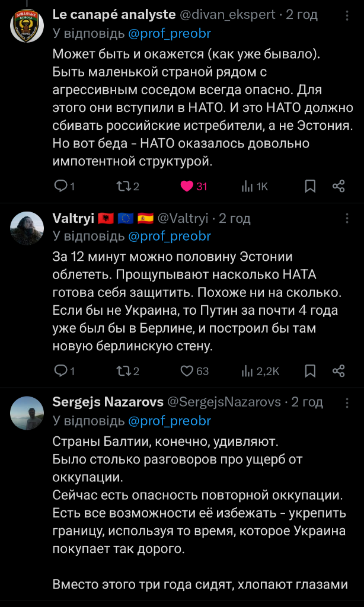
Task: Reply to Valtryi's tweet
Action: (61, 371)
